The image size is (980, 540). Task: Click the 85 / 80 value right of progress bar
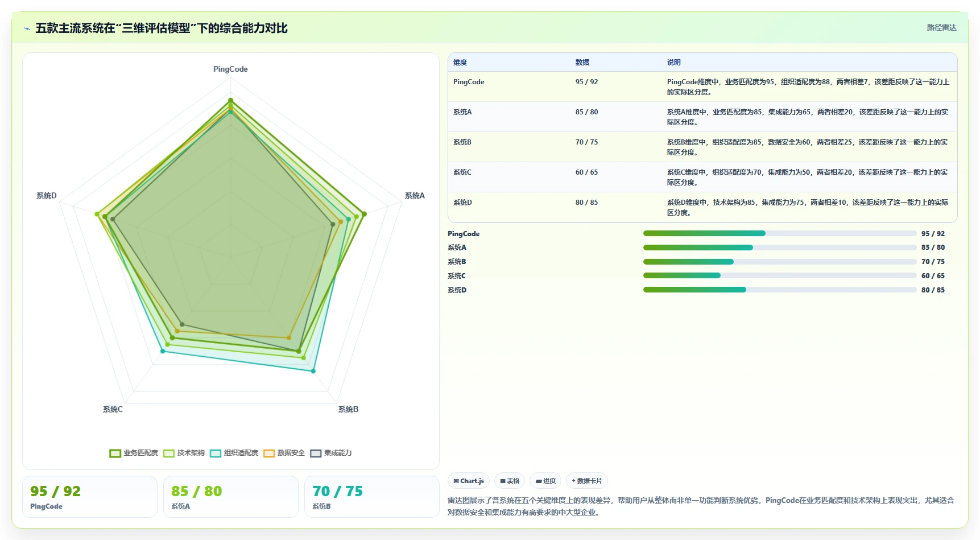(933, 248)
